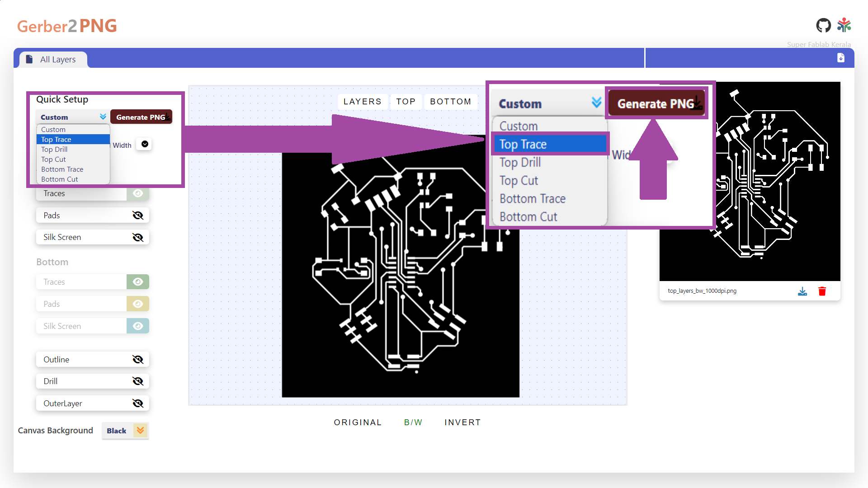Switch to the BOTTOM view tab

tap(450, 102)
